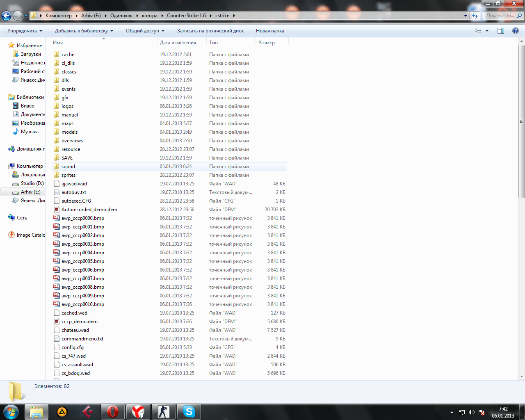Select Сеть in the navigation pane

pyautogui.click(x=22, y=218)
